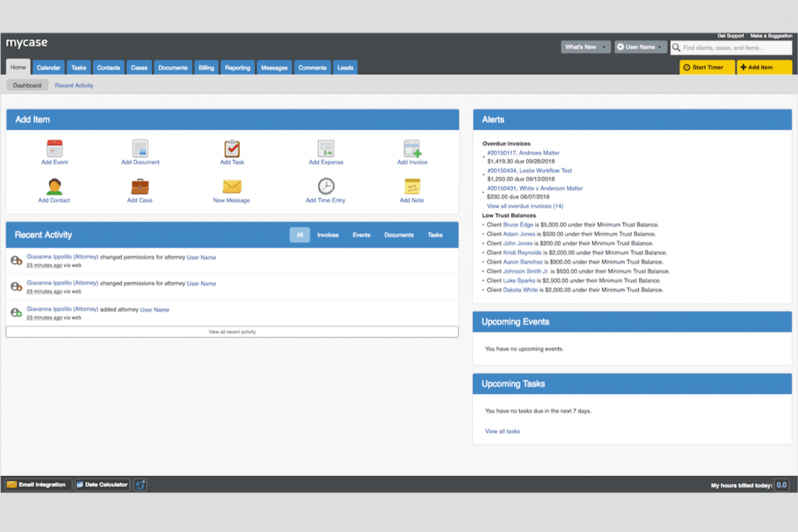Image resolution: width=798 pixels, height=532 pixels.
Task: Select the Add Task checklist icon
Action: pyautogui.click(x=231, y=149)
